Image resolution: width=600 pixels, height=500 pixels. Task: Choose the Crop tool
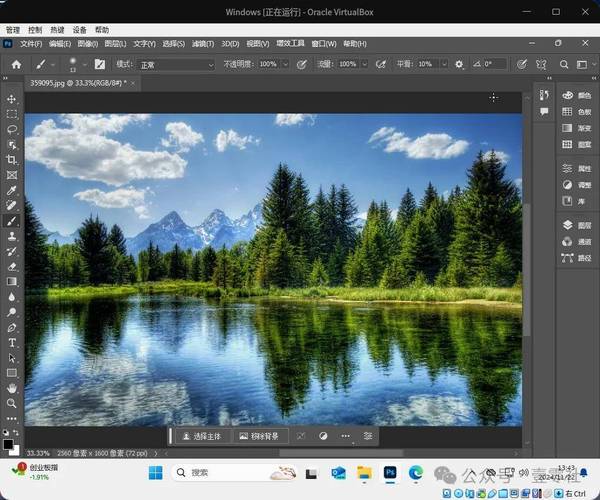click(13, 160)
